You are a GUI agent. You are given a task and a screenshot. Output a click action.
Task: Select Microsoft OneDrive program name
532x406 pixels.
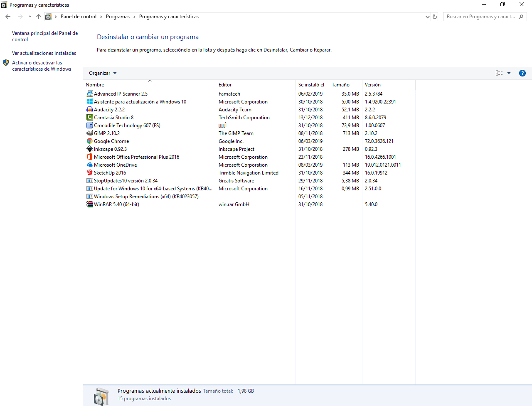[115, 165]
